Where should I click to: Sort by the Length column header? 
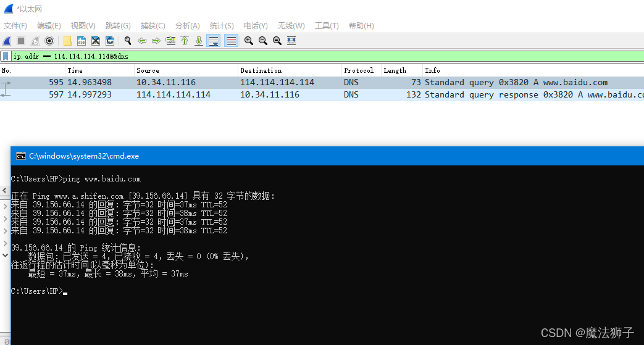coord(402,70)
